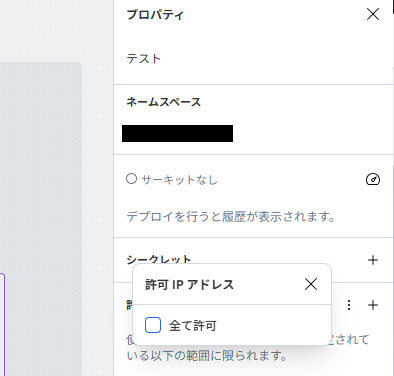Click the サーキットなし status text

tap(179, 180)
